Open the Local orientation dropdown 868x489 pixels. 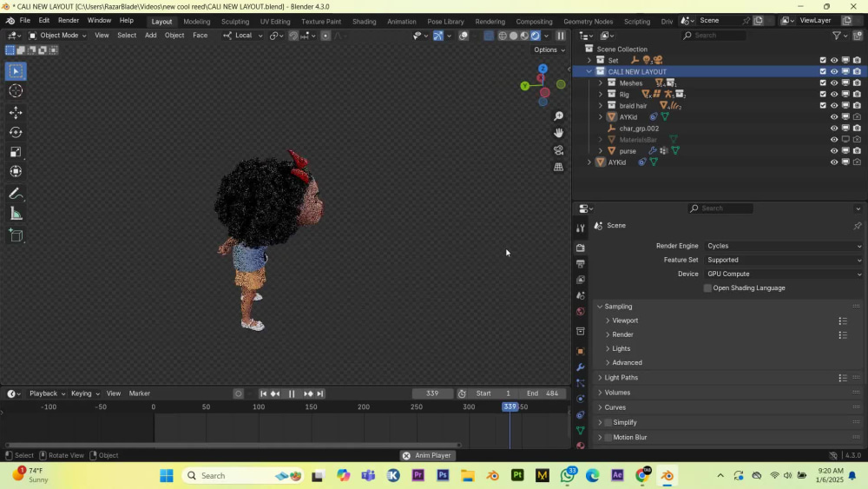point(242,36)
